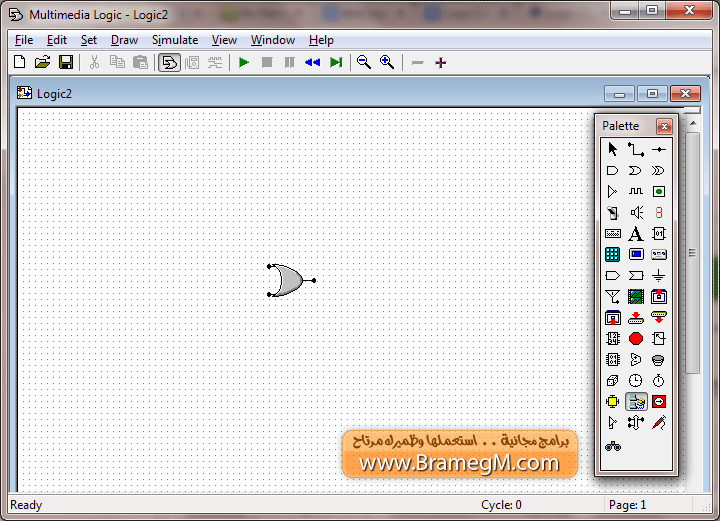
Task: Select the keypad grid component
Action: coord(613,254)
